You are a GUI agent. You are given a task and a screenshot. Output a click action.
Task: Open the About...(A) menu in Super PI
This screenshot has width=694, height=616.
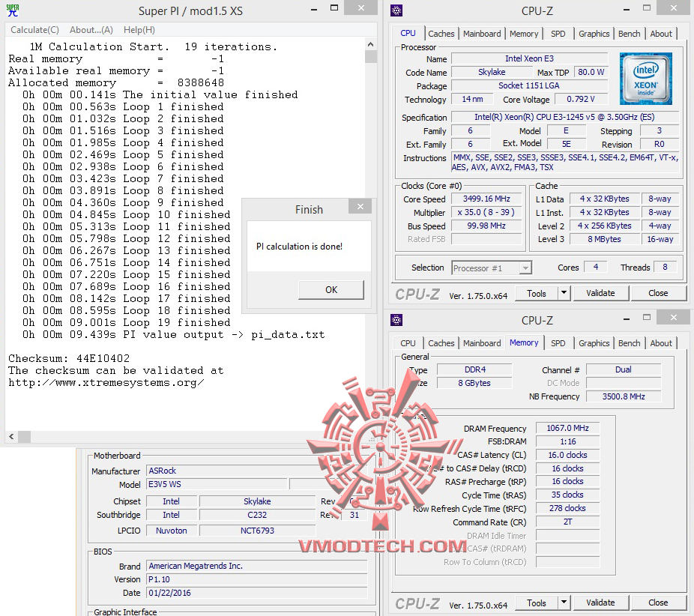91,30
